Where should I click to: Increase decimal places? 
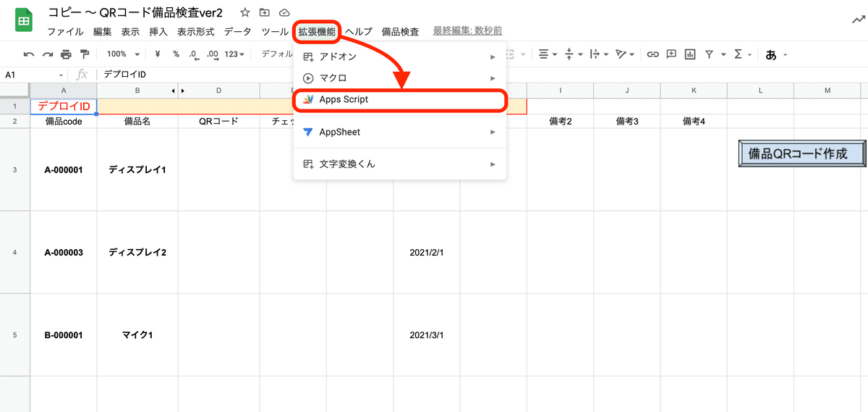pyautogui.click(x=213, y=54)
